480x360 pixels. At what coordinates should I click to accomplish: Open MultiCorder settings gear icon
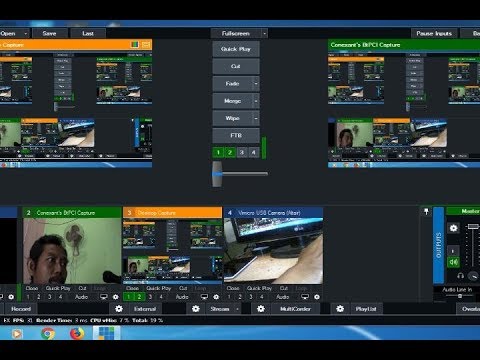[x=261, y=309]
